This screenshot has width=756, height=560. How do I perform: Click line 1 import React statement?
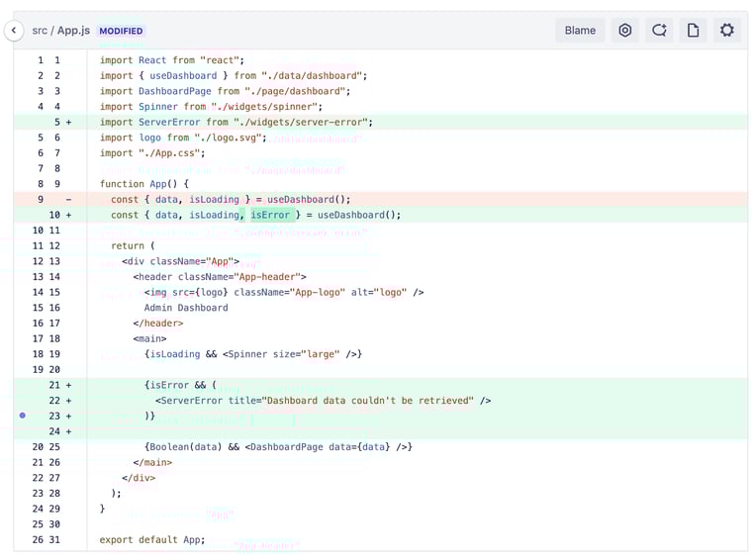(171, 60)
